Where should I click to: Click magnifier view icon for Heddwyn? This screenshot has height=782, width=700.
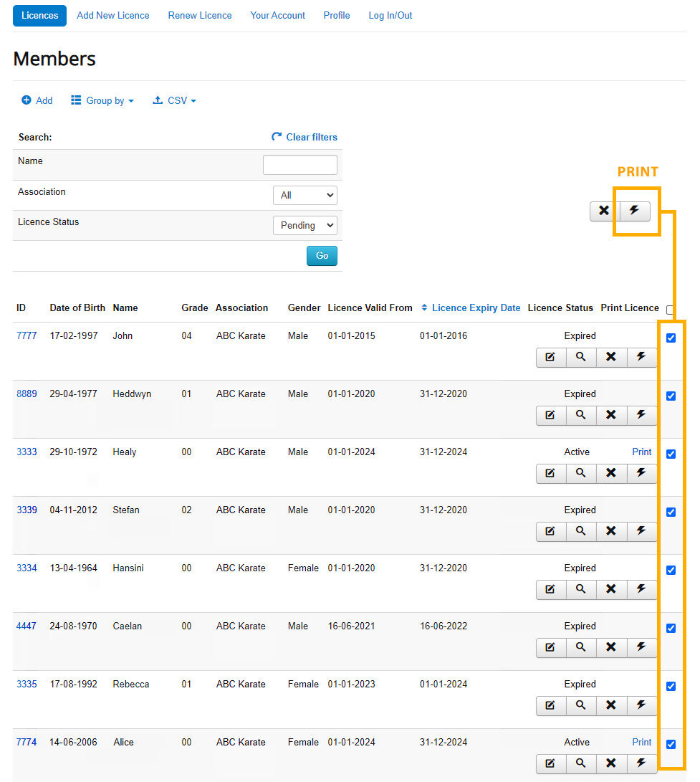580,415
